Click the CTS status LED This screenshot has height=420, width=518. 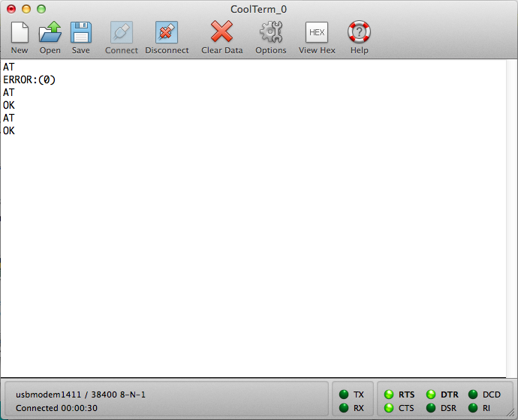[x=389, y=408]
